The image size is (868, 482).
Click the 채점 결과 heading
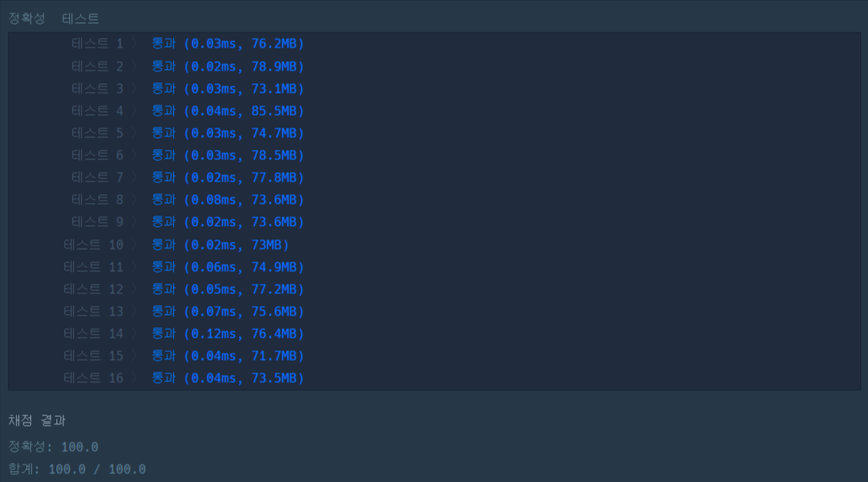(x=37, y=421)
